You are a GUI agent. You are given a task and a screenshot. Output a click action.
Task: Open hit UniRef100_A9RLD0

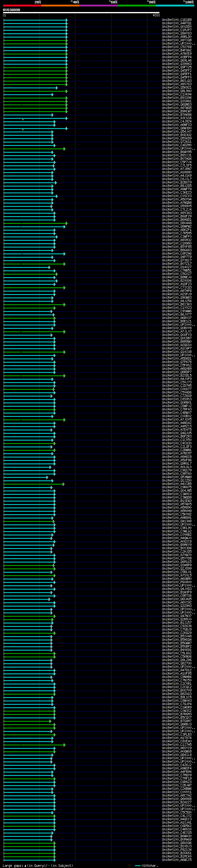(177, 37)
